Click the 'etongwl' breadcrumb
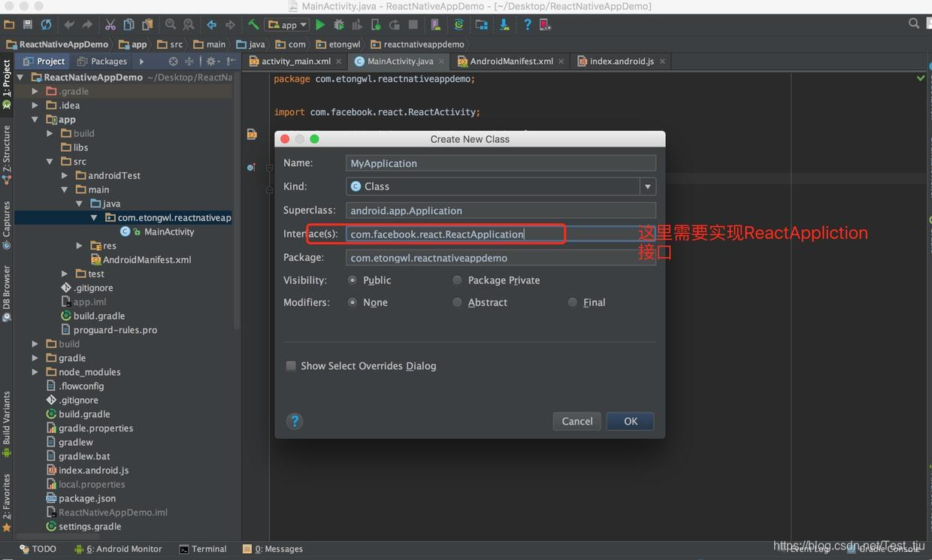Viewport: 932px width, 560px height. (x=338, y=44)
